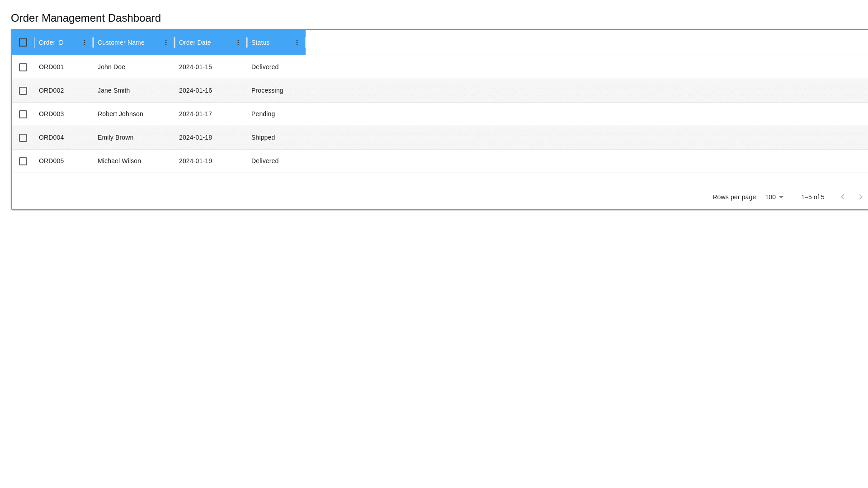The height and width of the screenshot is (488, 868).
Task: Tick the checkbox for Michael Wilson's order
Action: coord(23,161)
